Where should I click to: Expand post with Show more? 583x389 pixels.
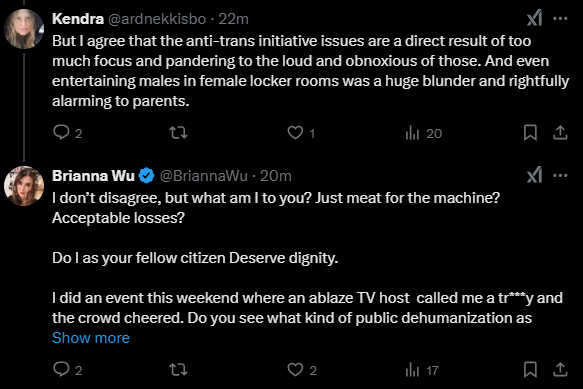[x=91, y=338]
